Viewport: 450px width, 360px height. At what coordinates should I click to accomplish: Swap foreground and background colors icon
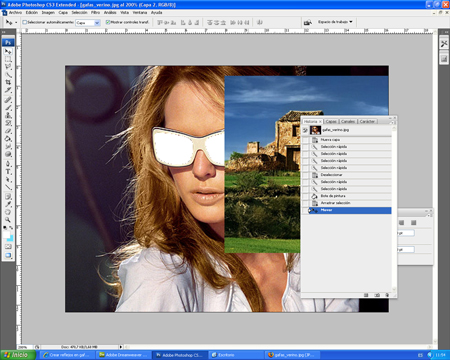click(11, 227)
